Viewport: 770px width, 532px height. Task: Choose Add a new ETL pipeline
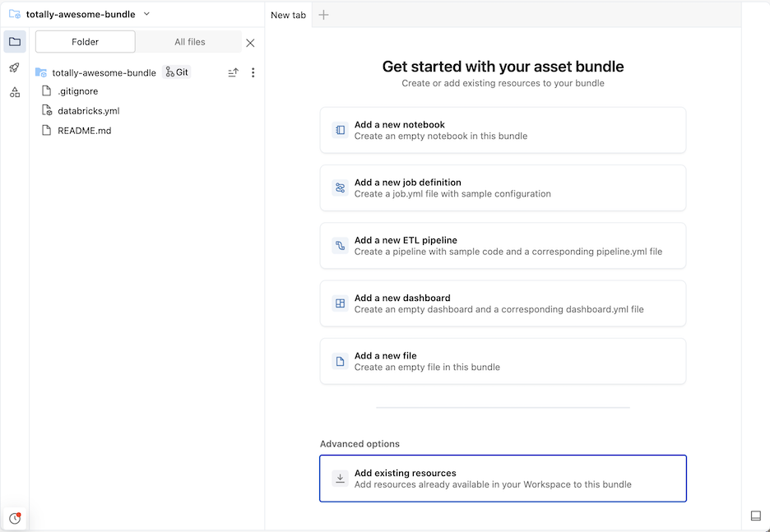[x=503, y=246]
